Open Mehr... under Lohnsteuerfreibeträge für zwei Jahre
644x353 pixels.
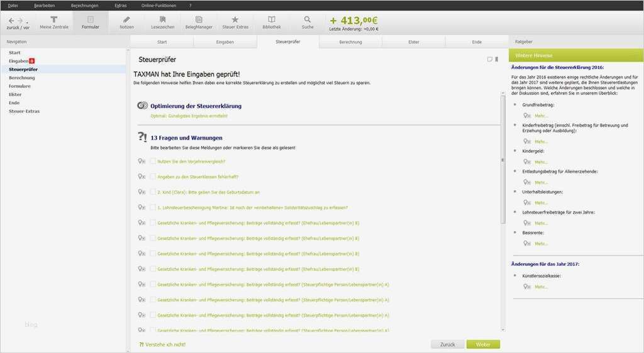tap(541, 223)
